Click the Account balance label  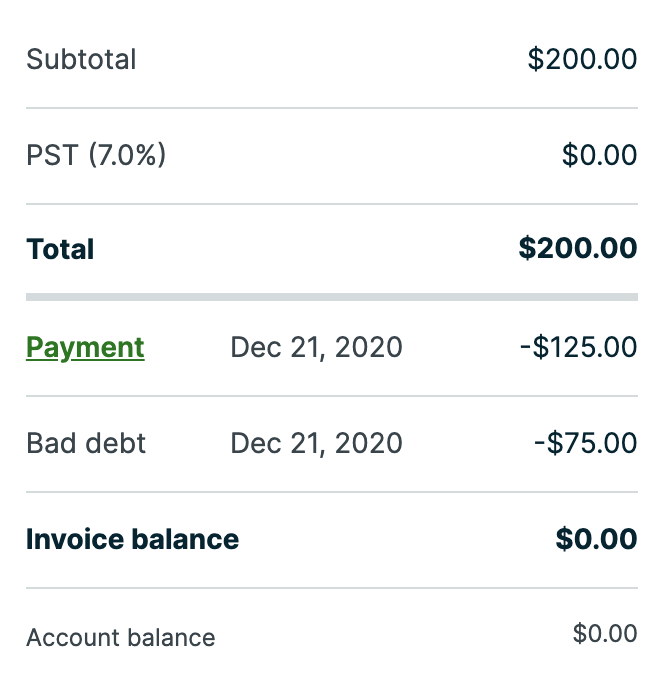(120, 637)
